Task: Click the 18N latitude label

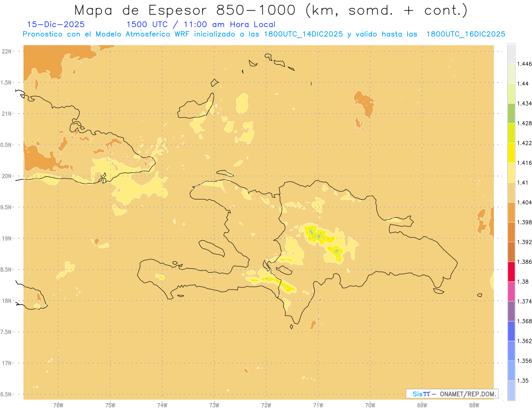Action: click(x=7, y=301)
